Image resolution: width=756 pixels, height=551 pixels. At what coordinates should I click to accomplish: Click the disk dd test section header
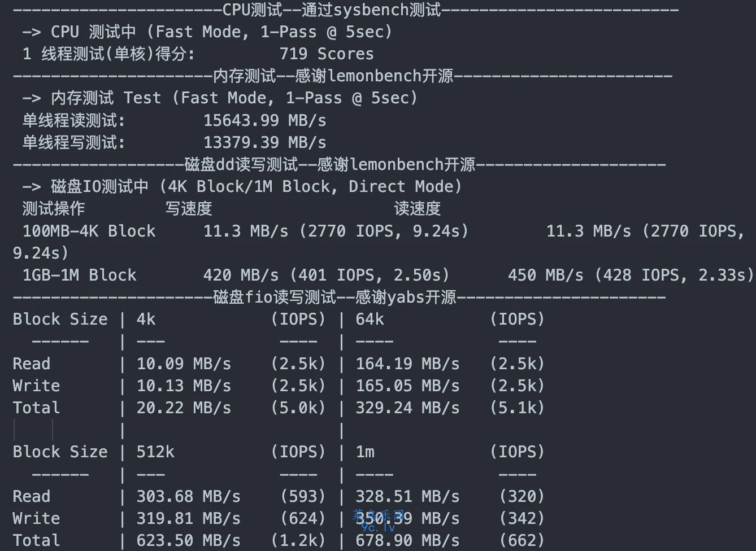pyautogui.click(x=330, y=165)
